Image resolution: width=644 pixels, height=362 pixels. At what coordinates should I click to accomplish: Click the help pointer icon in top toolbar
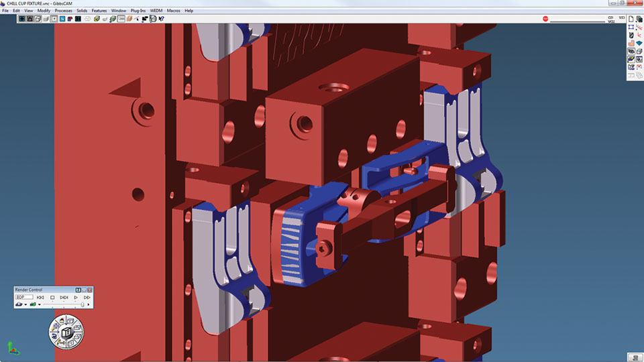pyautogui.click(x=162, y=19)
